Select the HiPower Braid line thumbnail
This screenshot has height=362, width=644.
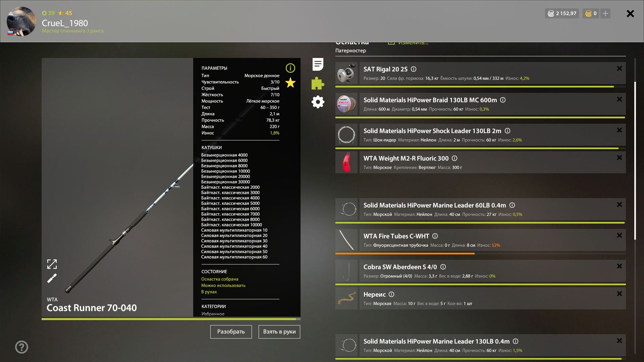346,104
